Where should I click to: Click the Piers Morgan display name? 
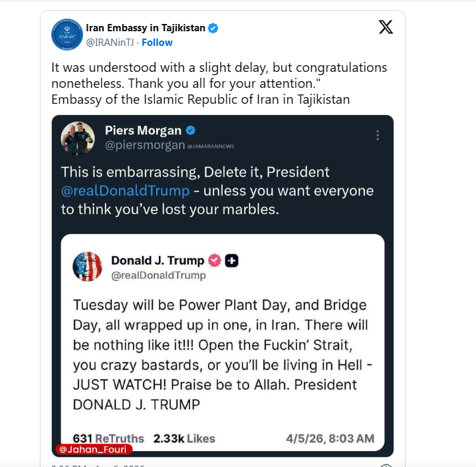pyautogui.click(x=142, y=130)
